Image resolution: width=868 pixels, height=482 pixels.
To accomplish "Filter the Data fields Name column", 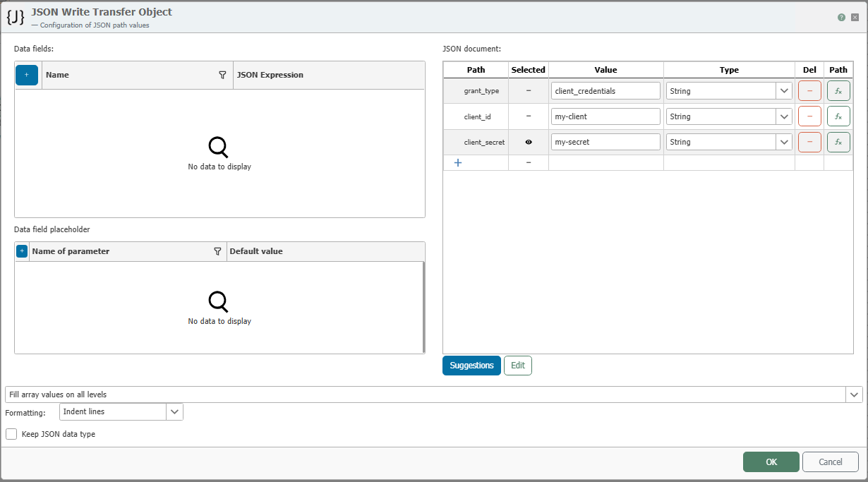I will coord(222,75).
